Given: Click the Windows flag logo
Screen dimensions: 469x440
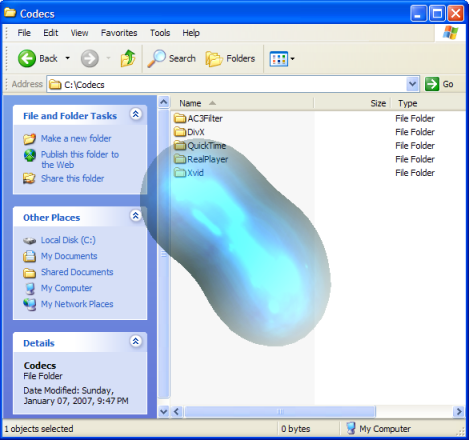Looking at the screenshot, I should pyautogui.click(x=450, y=33).
